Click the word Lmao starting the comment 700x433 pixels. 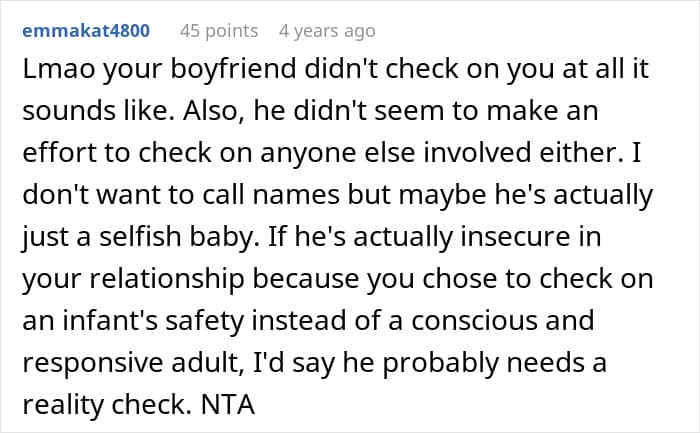[59, 69]
